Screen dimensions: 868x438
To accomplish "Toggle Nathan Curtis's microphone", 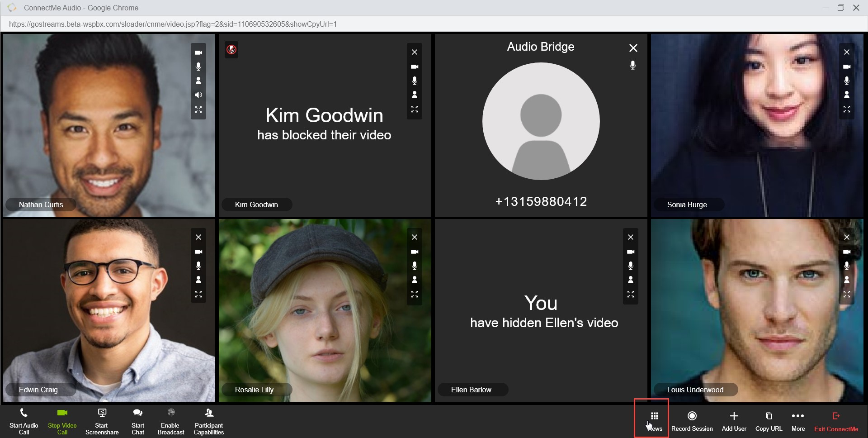I will click(198, 67).
